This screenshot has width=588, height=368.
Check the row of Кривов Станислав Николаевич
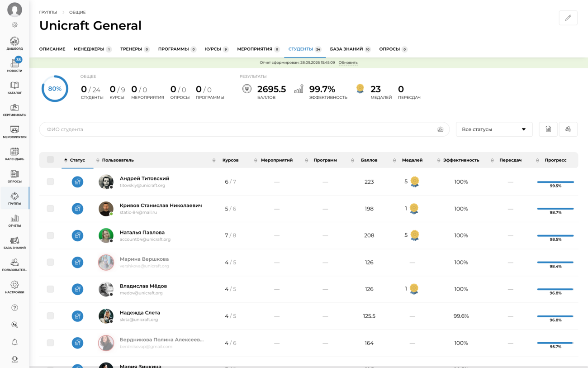point(50,209)
